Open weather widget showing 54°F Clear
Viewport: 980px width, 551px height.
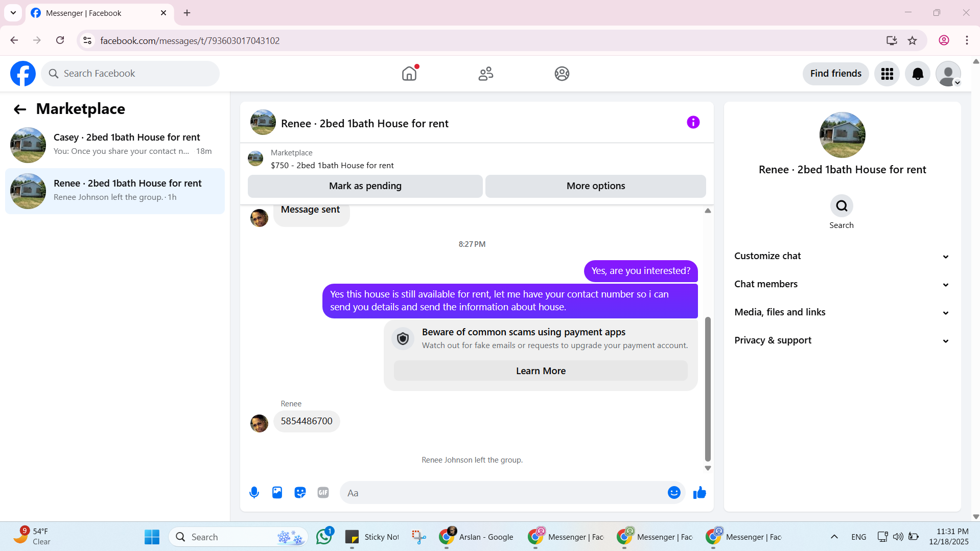pos(32,537)
